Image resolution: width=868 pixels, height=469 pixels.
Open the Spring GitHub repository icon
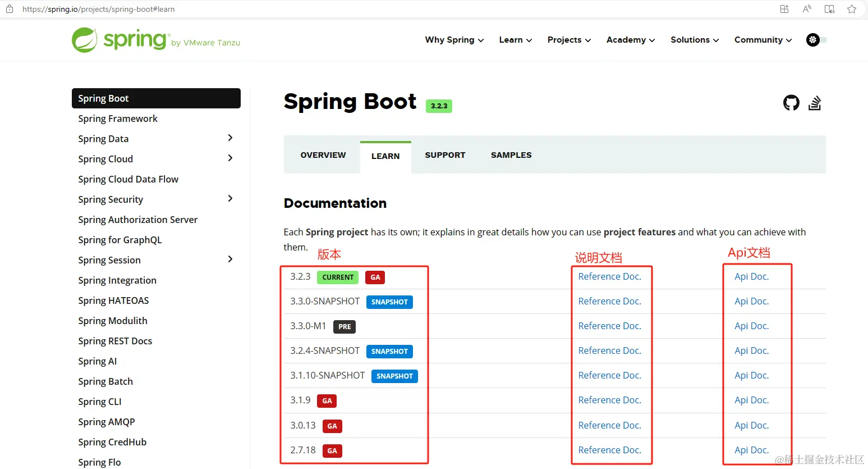pyautogui.click(x=791, y=103)
